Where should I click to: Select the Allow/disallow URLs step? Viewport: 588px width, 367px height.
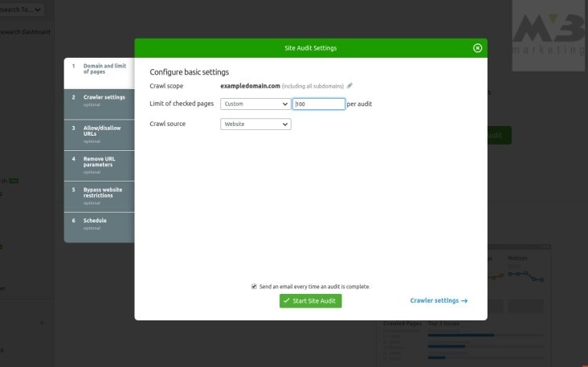point(99,135)
